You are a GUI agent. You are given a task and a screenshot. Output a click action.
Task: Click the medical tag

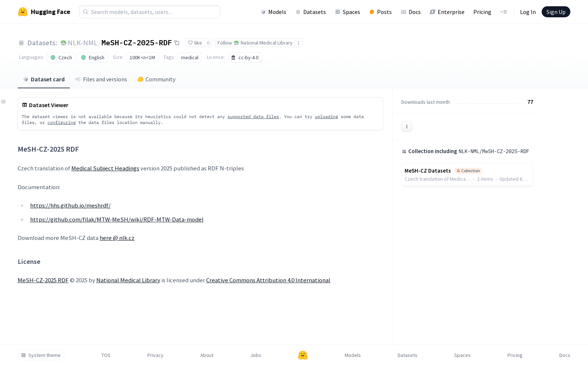[x=190, y=57]
